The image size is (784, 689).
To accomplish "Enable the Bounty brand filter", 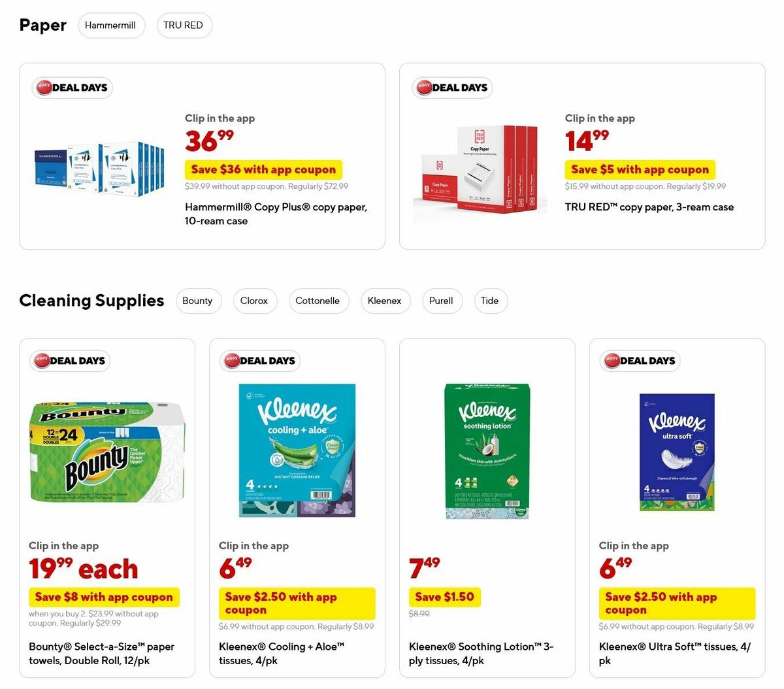I will pyautogui.click(x=199, y=301).
